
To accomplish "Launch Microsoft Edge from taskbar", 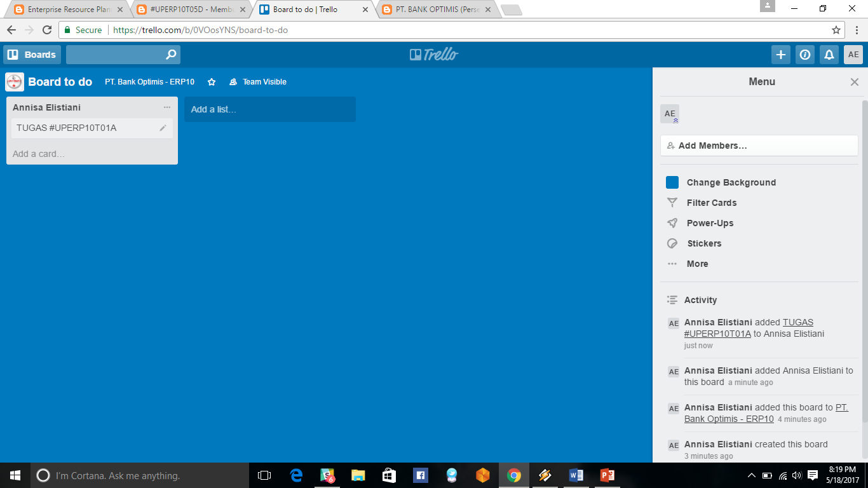I will (x=296, y=475).
